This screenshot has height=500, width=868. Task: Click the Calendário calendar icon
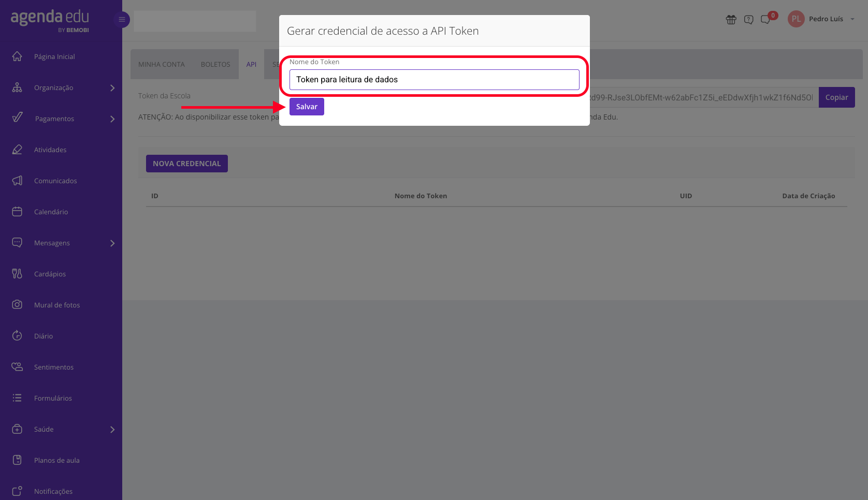17,212
